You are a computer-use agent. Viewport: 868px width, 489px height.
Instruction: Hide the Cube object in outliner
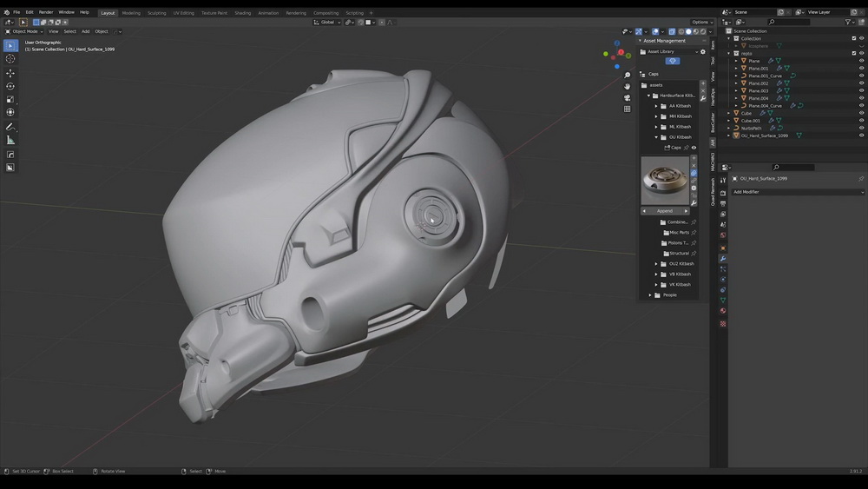pyautogui.click(x=861, y=113)
